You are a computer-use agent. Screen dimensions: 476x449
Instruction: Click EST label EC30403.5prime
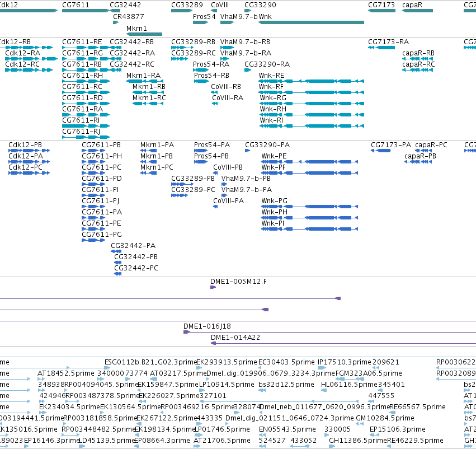click(286, 362)
